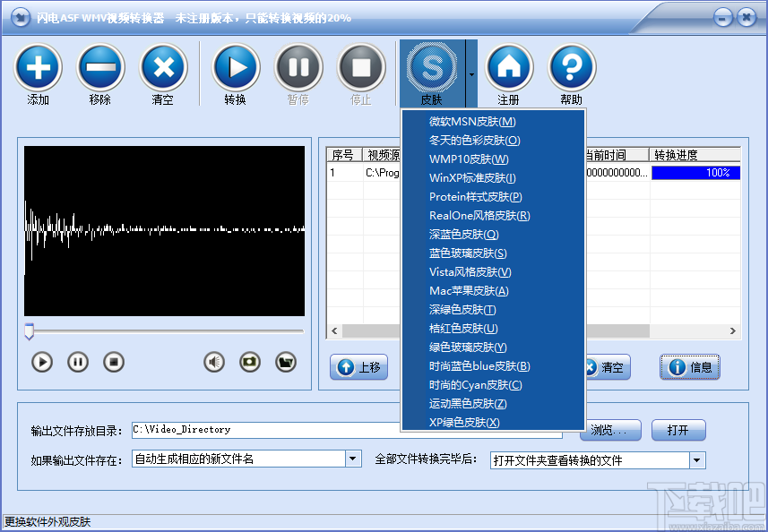
Task: Select 时尚蓝色blue皮肤 skin
Action: (x=493, y=365)
